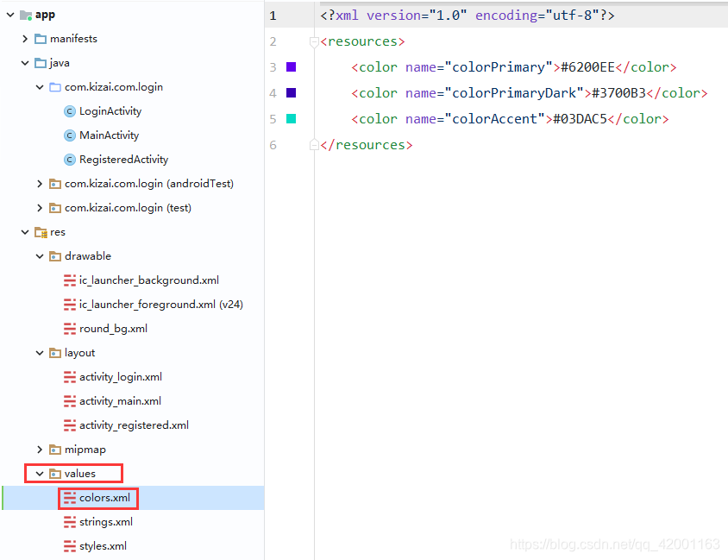Image resolution: width=728 pixels, height=560 pixels.
Task: Select strings.xml in values
Action: (106, 522)
